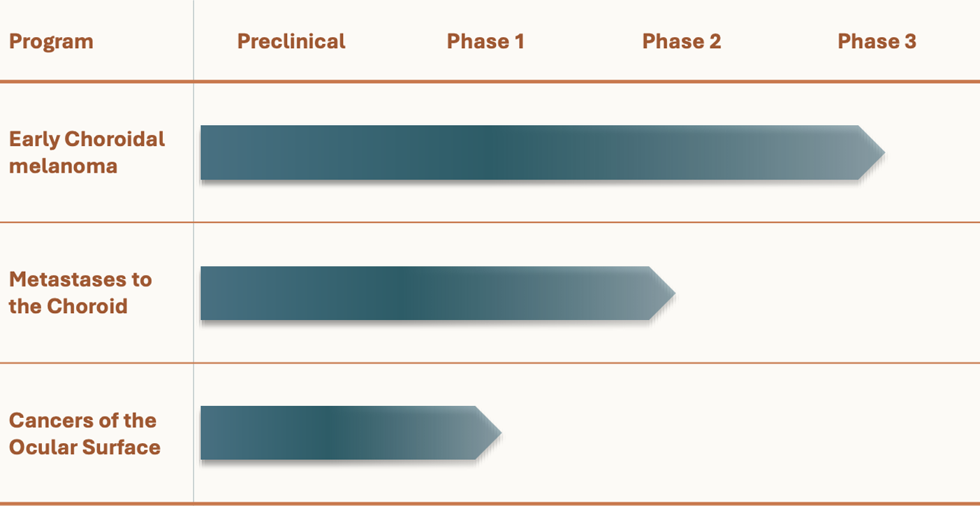Viewport: 980px width, 506px height.
Task: Click empty Phase 3 cell in Metastases row
Action: [x=877, y=293]
